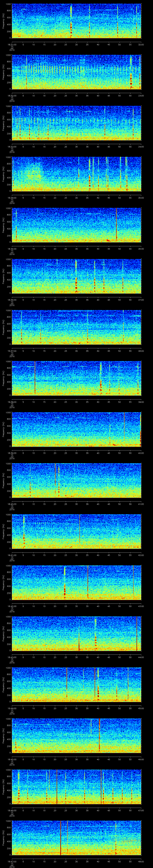Screen dimensions: 153x868
Task: Select the spectrogram panel starting at 18:37:00
Action: coord(76,327)
